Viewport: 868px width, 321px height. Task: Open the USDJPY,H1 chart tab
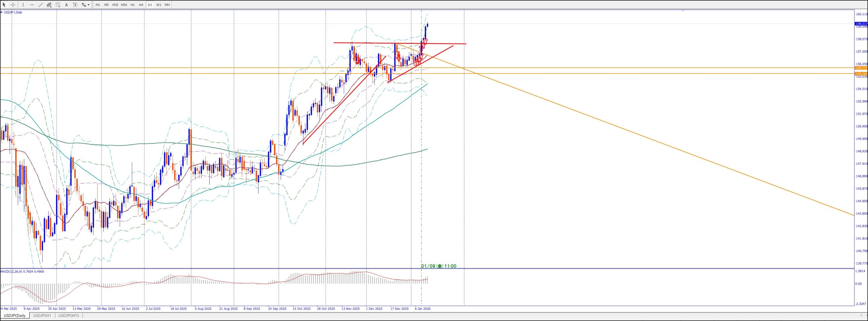(x=43, y=316)
